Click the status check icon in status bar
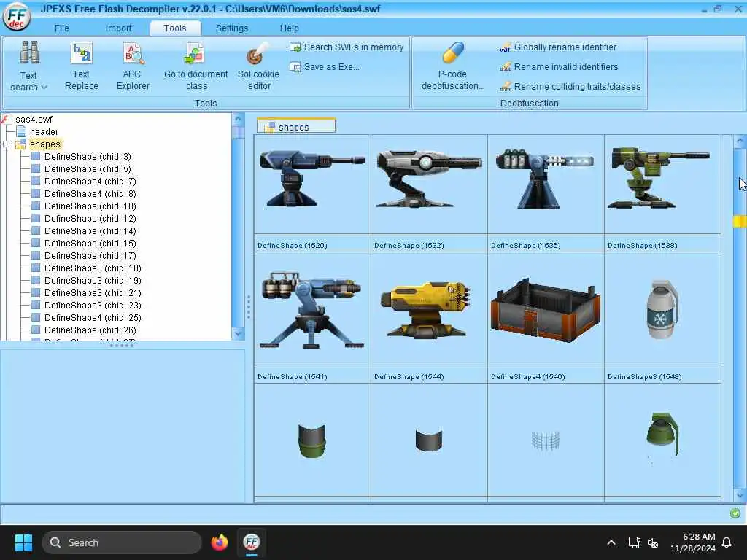The height and width of the screenshot is (560, 747). click(x=735, y=513)
